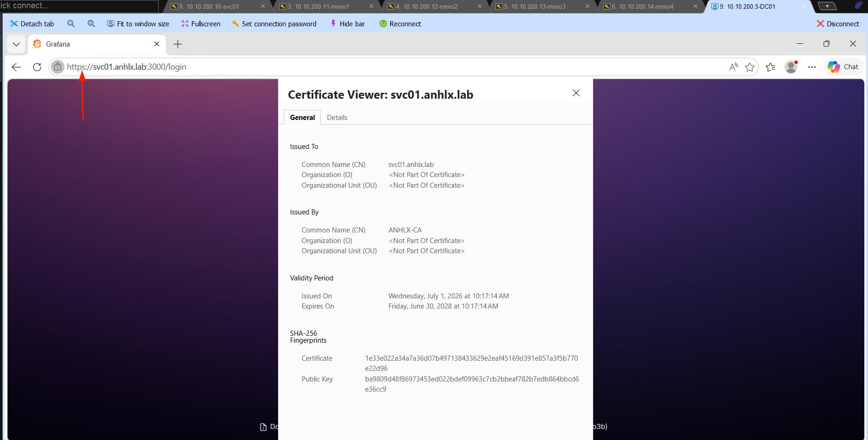The height and width of the screenshot is (440, 868).
Task: Click the document icon at page bottom
Action: pyautogui.click(x=263, y=427)
